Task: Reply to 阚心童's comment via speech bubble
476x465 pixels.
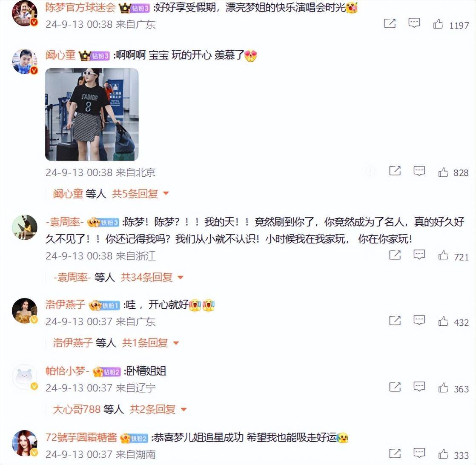Action: click(419, 171)
